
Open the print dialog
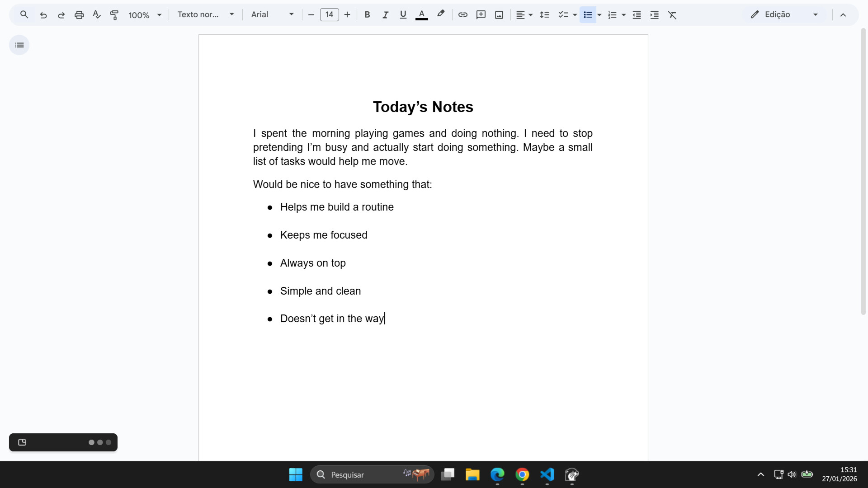[79, 14]
